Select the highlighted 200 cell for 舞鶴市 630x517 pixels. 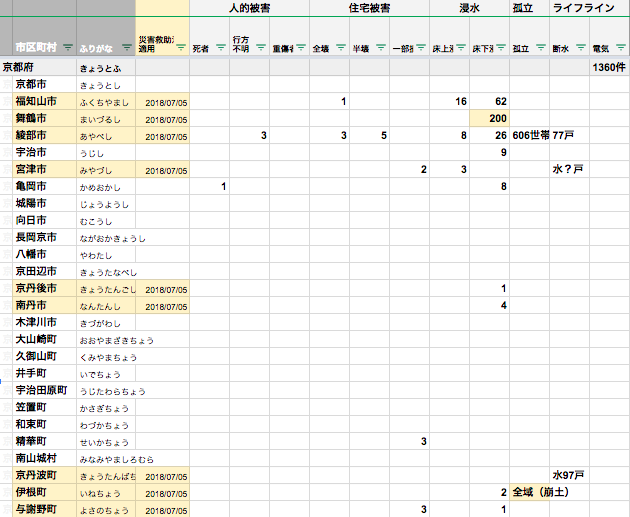(x=490, y=118)
